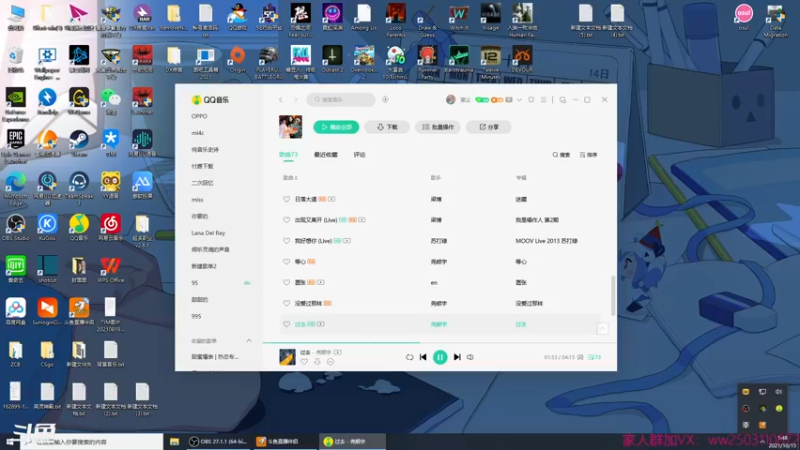This screenshot has width=800, height=450.
Task: Click the listen-recognize icon beside search box
Action: tap(385, 99)
